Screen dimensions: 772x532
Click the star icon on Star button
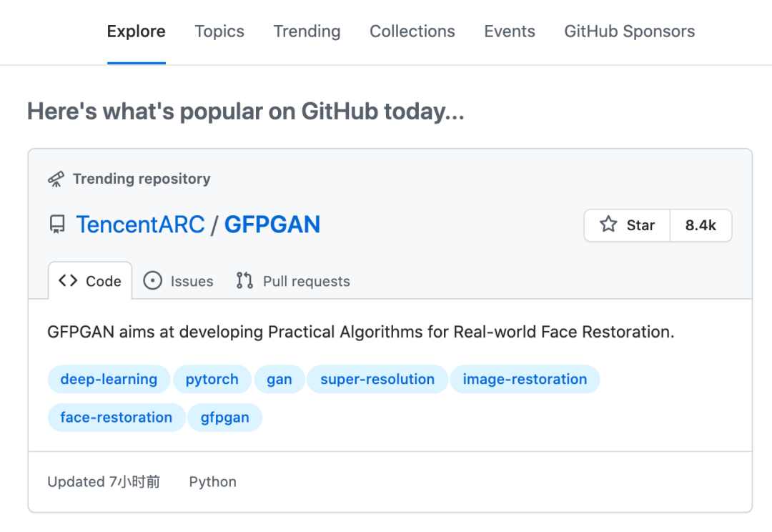(x=608, y=225)
